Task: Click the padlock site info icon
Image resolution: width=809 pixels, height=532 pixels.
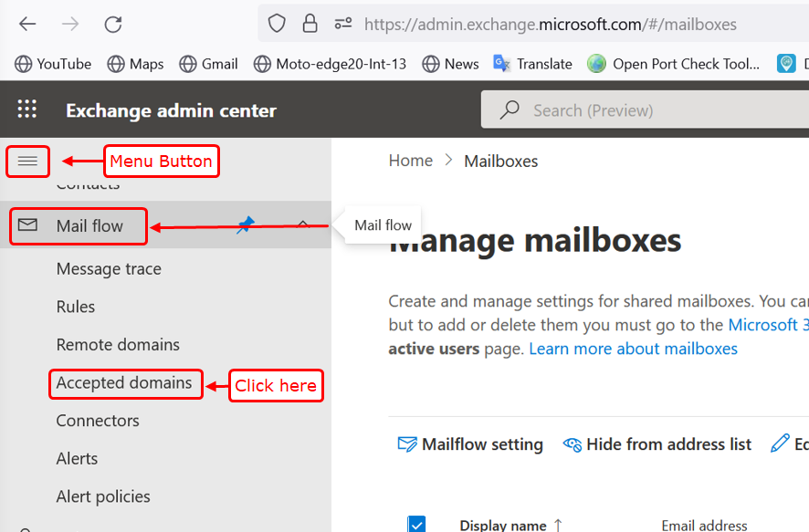Action: [x=310, y=25]
